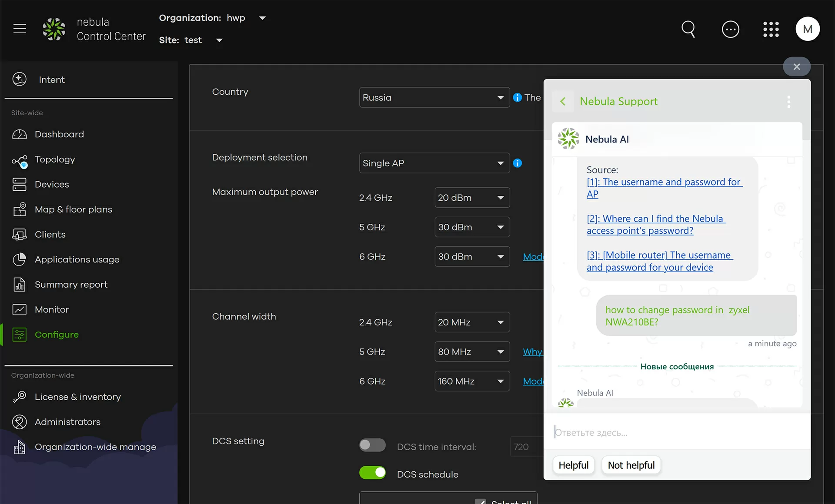Open 2.4 GHz channel width 20 MHz dropdown

[472, 322]
